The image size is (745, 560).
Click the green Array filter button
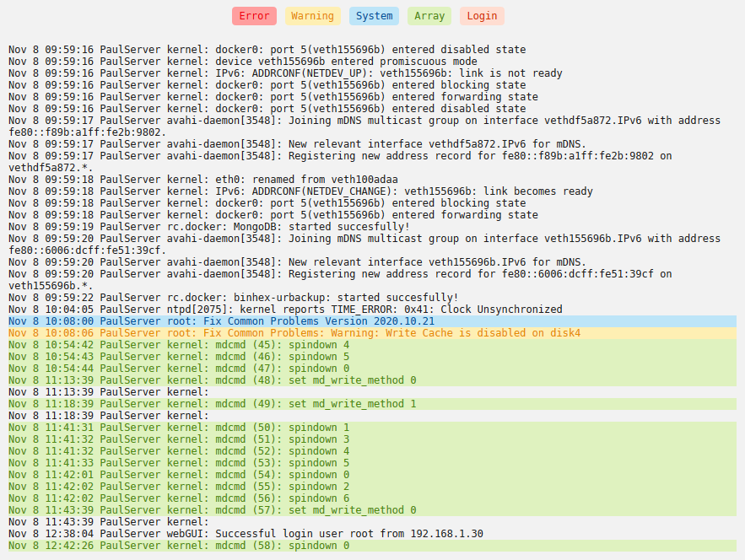429,16
